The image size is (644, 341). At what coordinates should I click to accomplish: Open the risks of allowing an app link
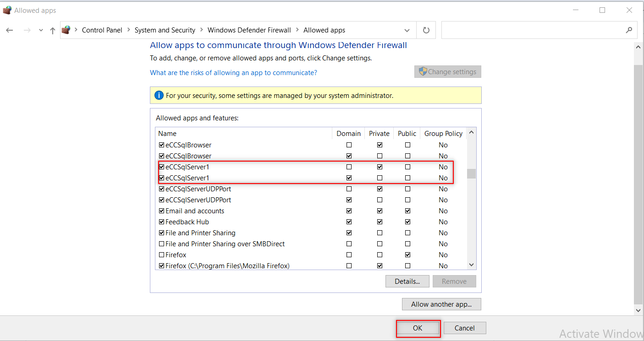click(233, 73)
